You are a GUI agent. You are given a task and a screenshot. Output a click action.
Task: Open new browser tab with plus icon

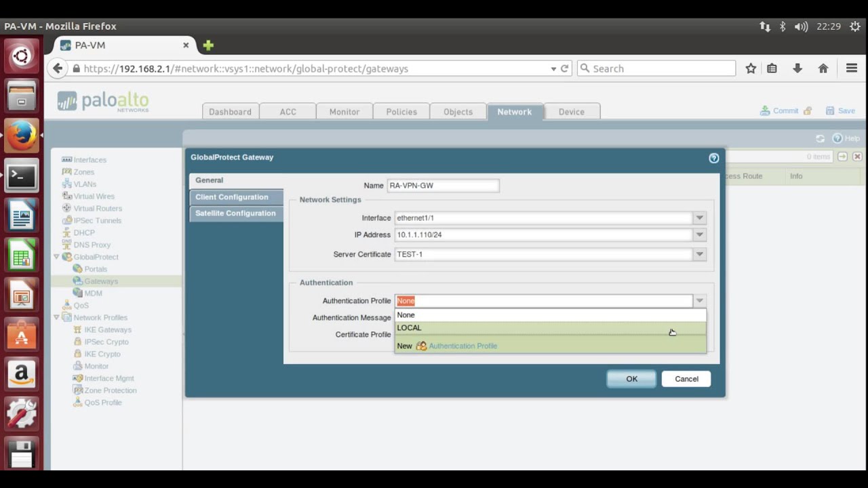coord(208,45)
